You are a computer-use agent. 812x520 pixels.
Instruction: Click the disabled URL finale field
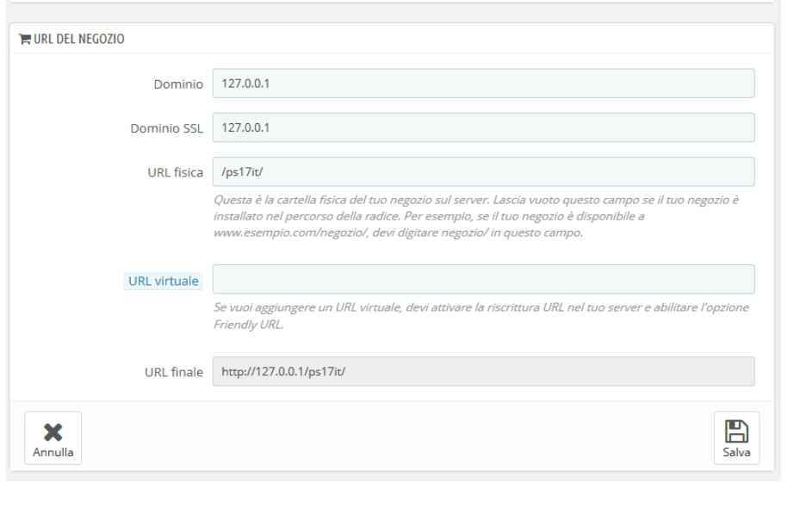point(483,371)
